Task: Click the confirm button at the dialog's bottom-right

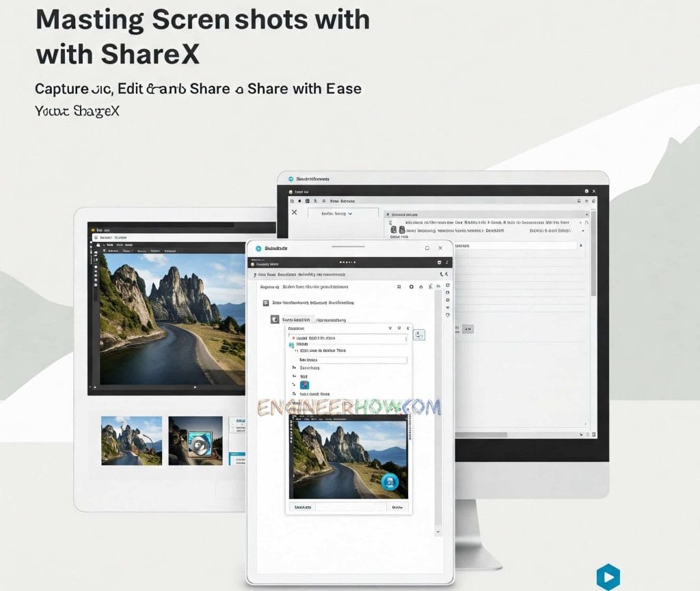Action: [x=399, y=507]
